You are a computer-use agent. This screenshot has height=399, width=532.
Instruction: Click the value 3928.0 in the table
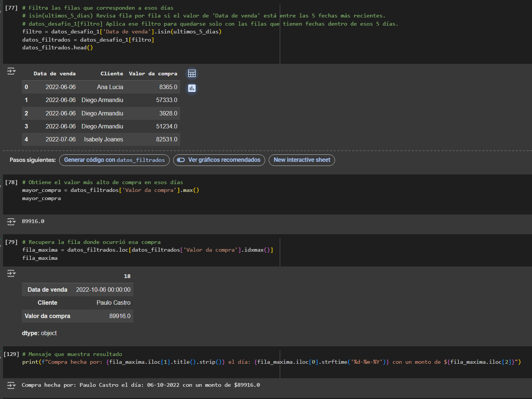click(168, 113)
